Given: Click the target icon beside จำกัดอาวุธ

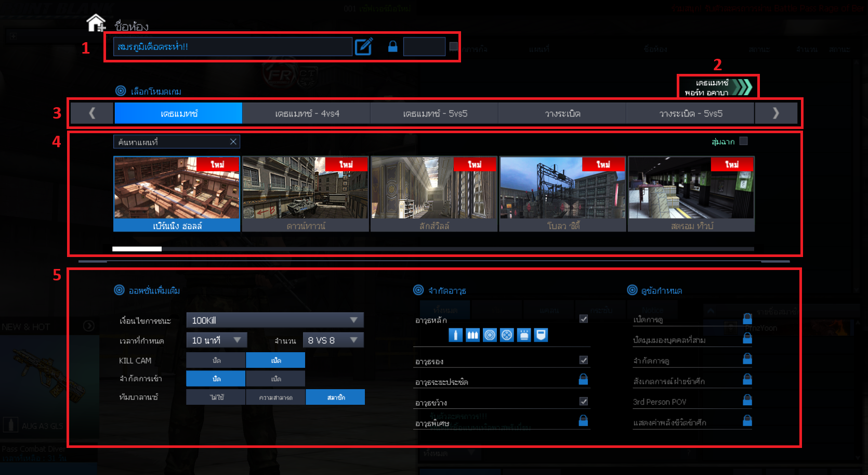Looking at the screenshot, I should (x=418, y=290).
